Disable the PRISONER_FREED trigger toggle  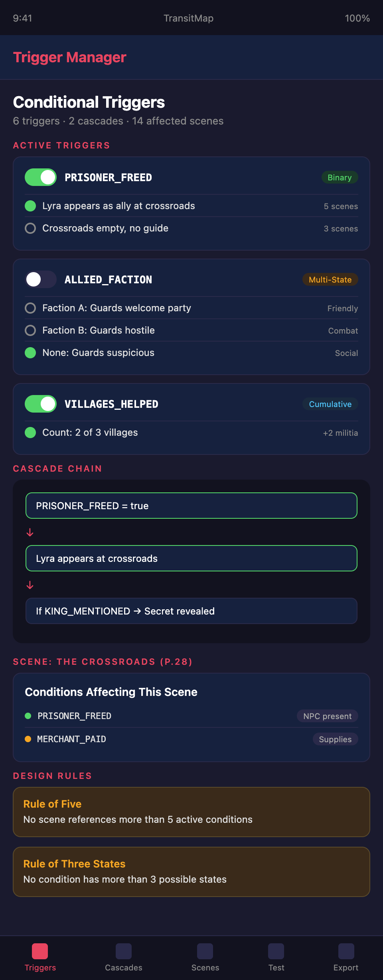[x=41, y=177]
